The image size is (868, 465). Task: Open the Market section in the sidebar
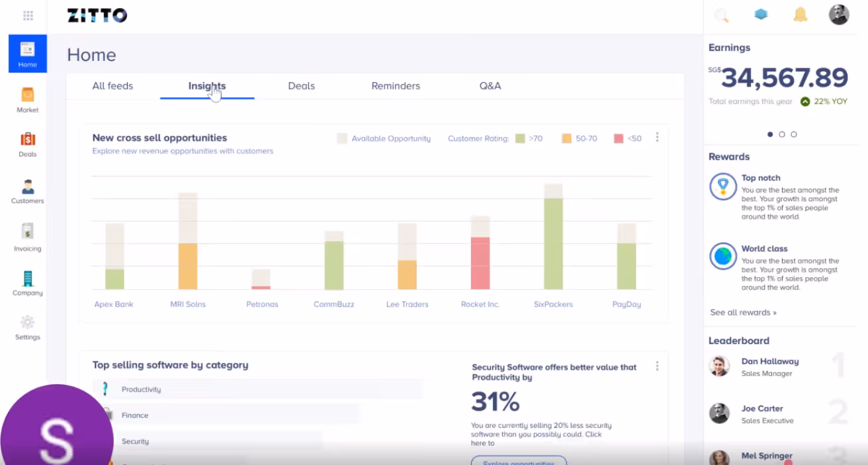(x=27, y=99)
